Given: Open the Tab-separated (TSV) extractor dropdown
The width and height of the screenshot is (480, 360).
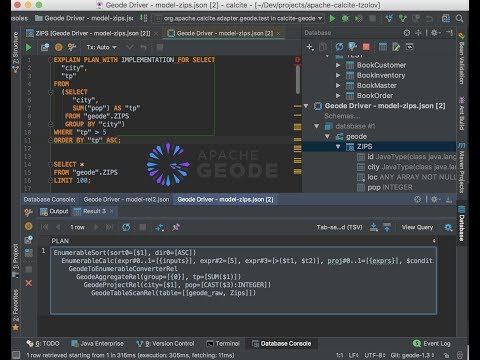Looking at the screenshot, I should pos(339,227).
